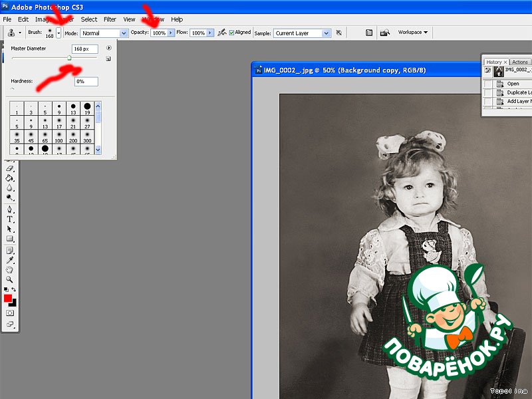The height and width of the screenshot is (399, 532).
Task: Select the Eraser tool
Action: point(10,169)
